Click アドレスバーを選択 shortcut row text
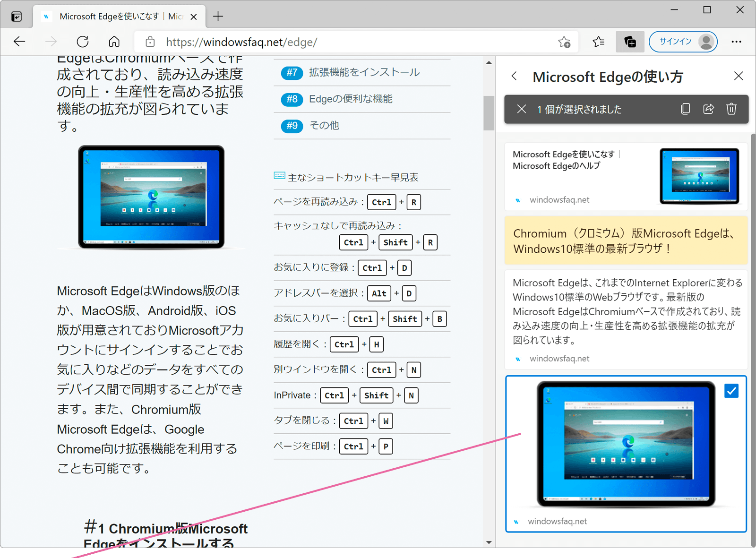Image resolution: width=756 pixels, height=558 pixels. coord(316,293)
